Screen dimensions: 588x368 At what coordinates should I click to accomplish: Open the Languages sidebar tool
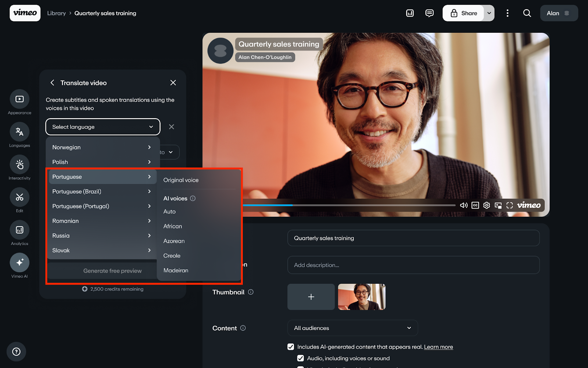(19, 132)
